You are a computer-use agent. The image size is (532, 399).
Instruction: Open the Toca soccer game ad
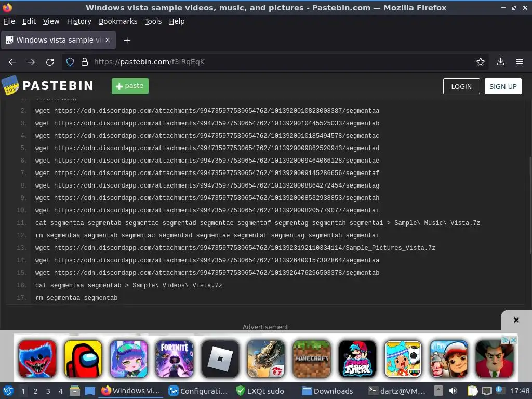pyautogui.click(x=403, y=359)
